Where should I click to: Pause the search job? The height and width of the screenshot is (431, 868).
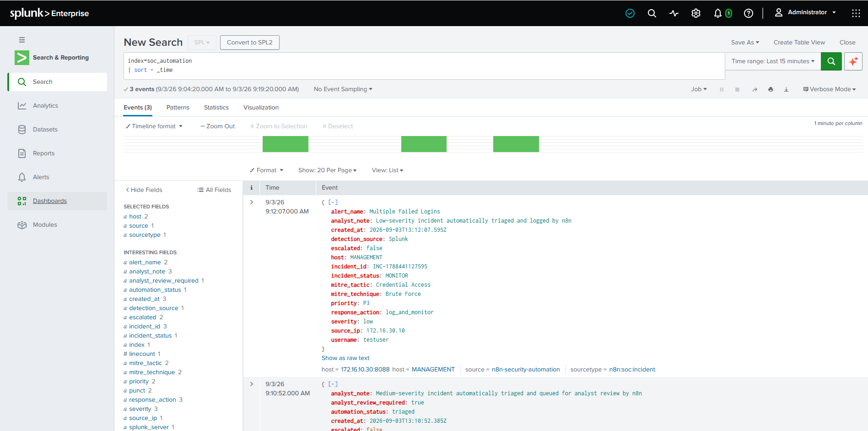[722, 89]
